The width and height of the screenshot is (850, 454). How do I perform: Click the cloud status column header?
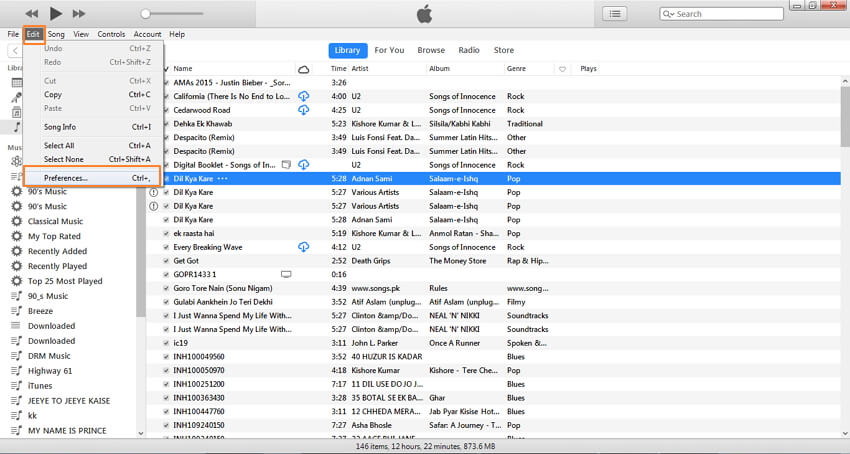pos(304,69)
